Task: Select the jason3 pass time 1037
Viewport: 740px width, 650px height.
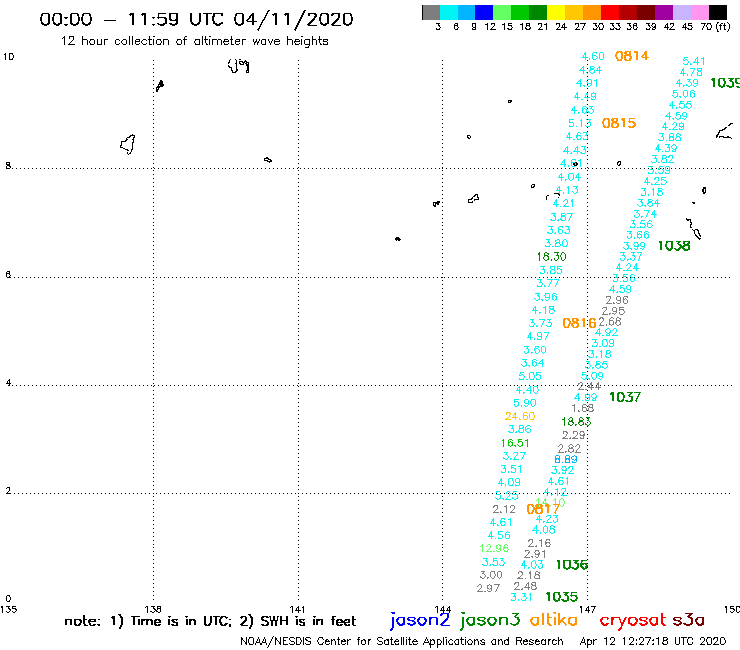Action: click(625, 397)
